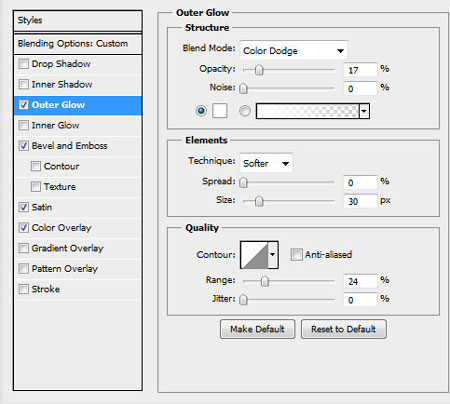Uncheck the Satin effect checkbox
This screenshot has height=404, width=450.
click(x=24, y=207)
